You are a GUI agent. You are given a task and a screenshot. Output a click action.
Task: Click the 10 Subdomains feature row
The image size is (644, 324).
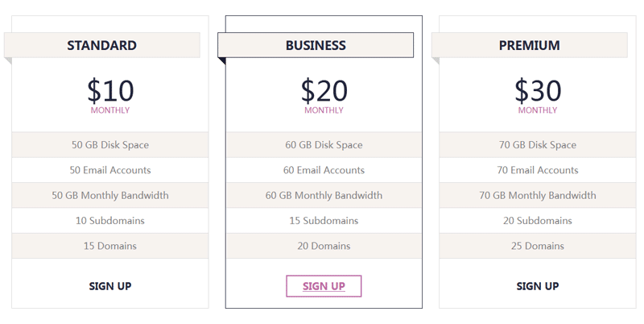pyautogui.click(x=110, y=221)
